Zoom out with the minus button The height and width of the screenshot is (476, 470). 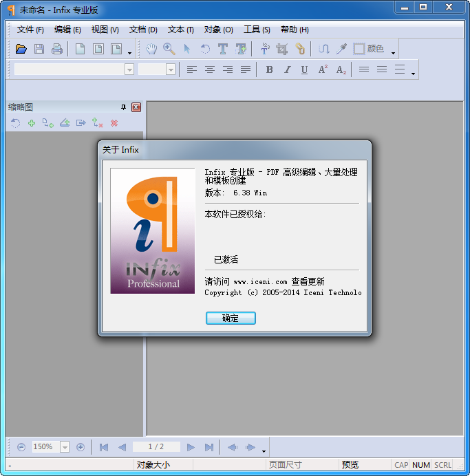21,447
